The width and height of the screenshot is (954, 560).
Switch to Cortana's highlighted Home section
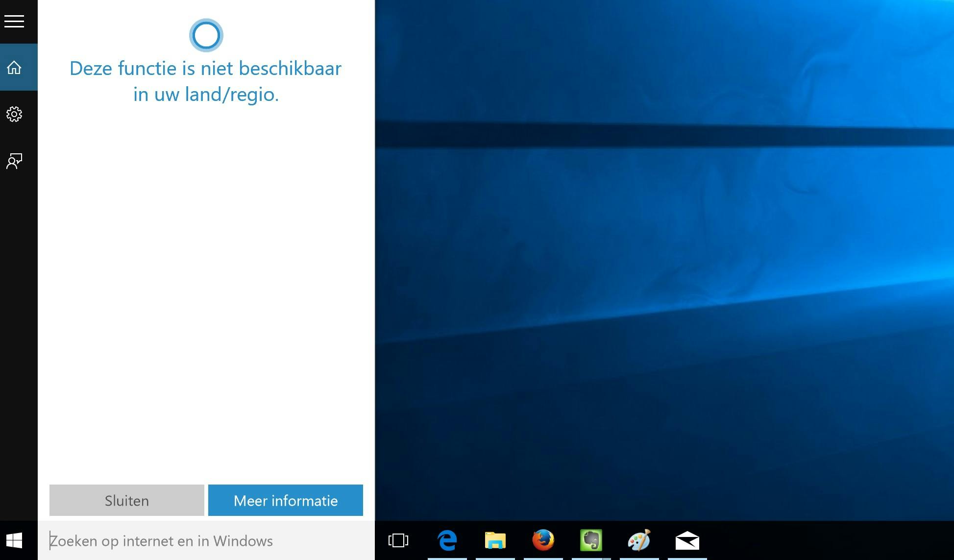(14, 67)
